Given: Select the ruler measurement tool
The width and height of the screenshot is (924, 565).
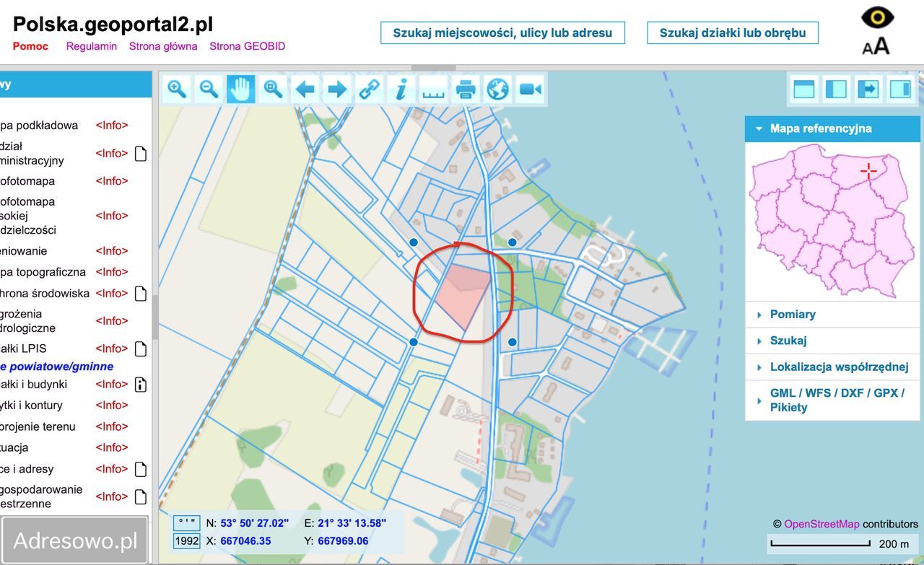Looking at the screenshot, I should coord(433,89).
